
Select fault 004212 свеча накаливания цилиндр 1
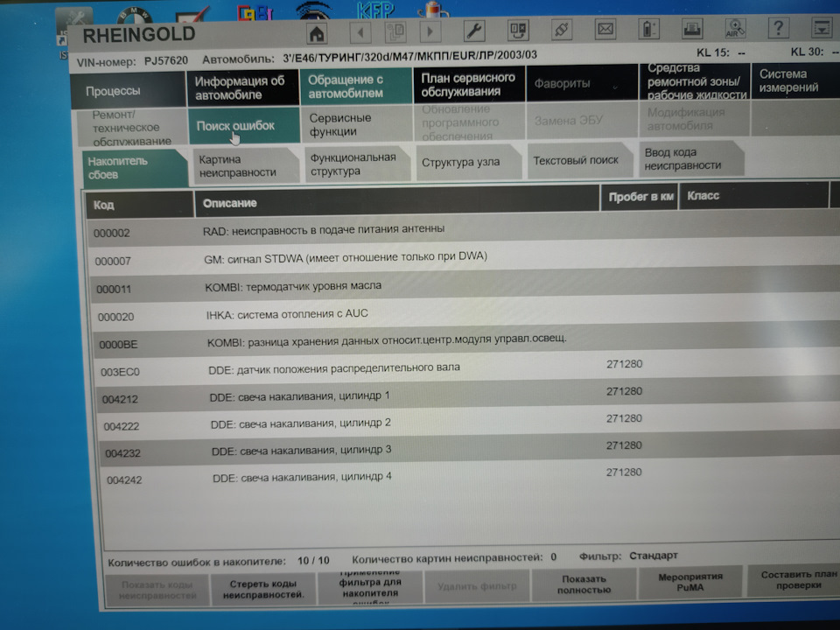click(469, 396)
